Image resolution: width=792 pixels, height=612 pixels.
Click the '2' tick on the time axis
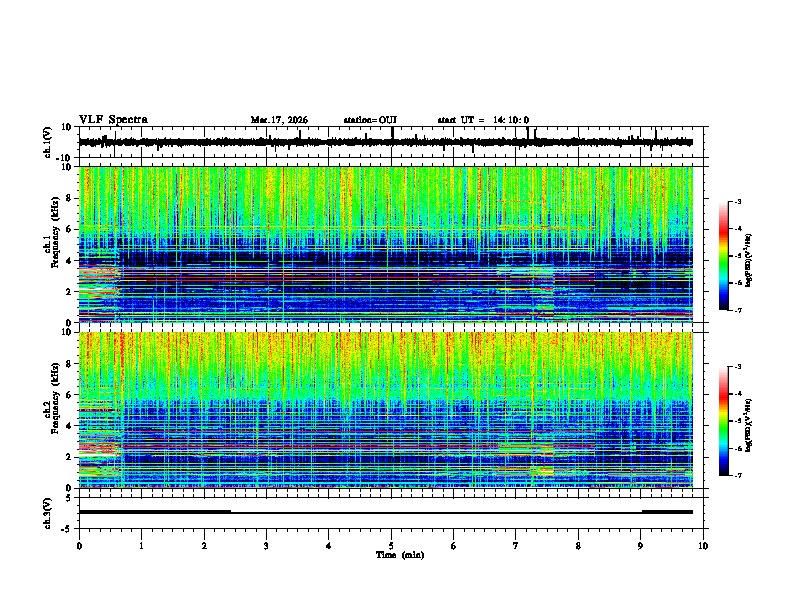pyautogui.click(x=204, y=546)
